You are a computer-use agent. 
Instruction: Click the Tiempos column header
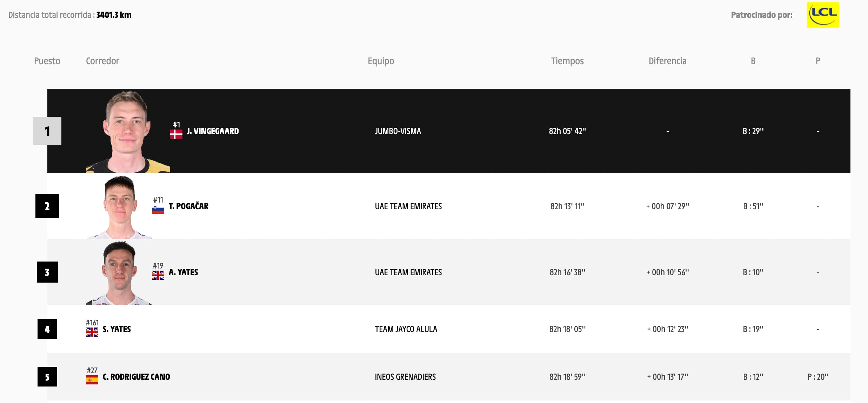[567, 61]
